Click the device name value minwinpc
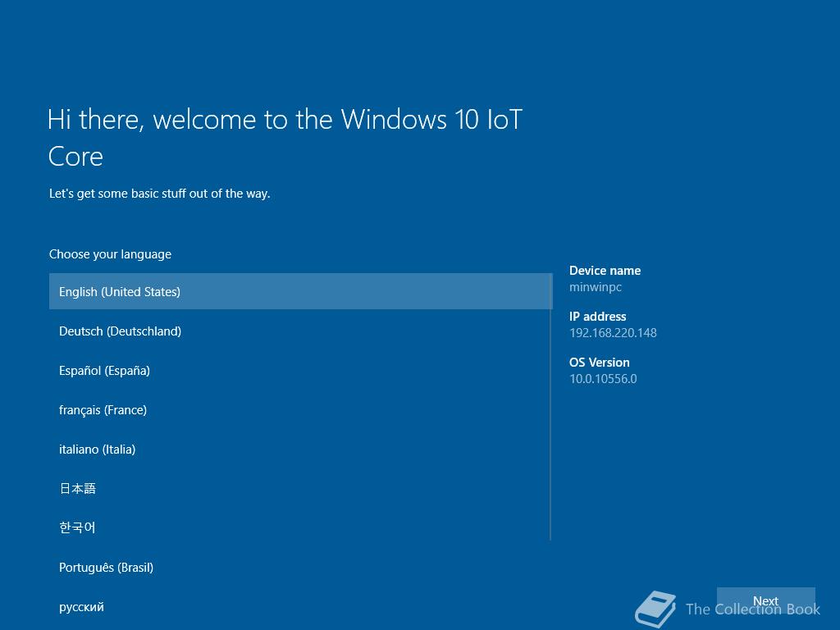The image size is (840, 630). click(x=596, y=287)
